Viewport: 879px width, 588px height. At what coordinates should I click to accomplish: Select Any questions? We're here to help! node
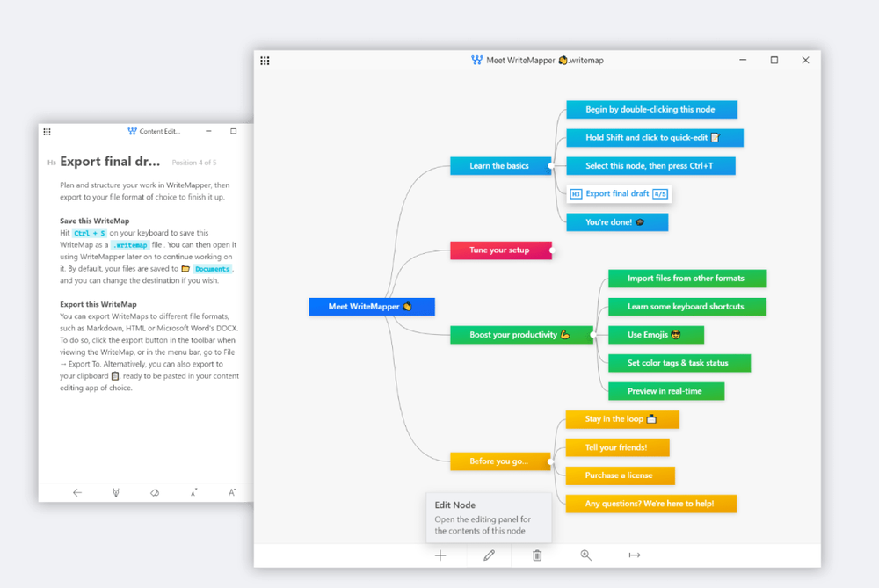pyautogui.click(x=650, y=504)
